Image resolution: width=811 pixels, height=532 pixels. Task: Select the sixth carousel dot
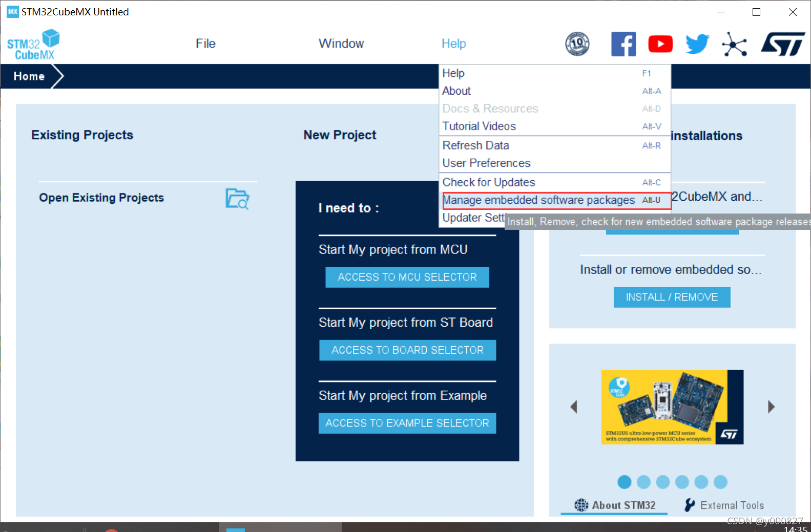point(720,482)
